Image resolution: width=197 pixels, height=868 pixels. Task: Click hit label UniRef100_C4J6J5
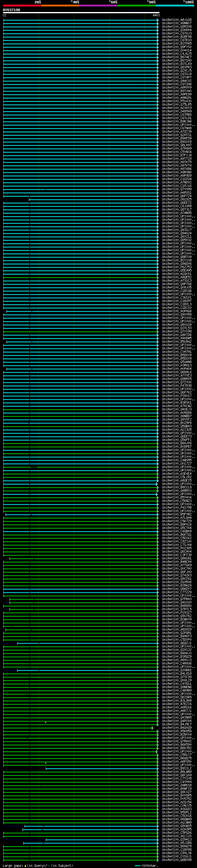[177, 54]
